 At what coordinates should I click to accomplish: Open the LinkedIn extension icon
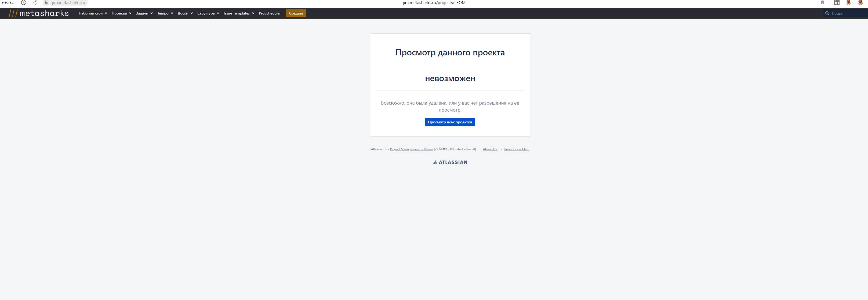[x=837, y=2]
